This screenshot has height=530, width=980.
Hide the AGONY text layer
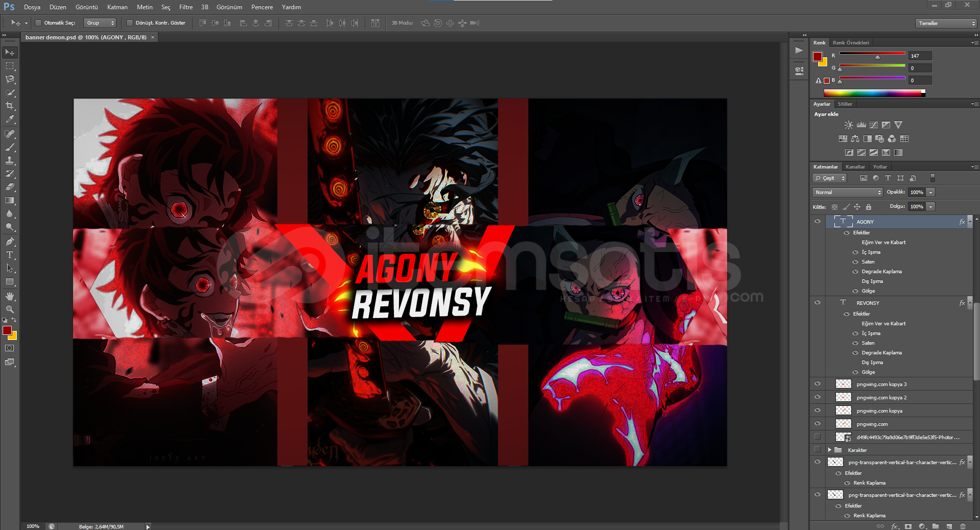[818, 222]
